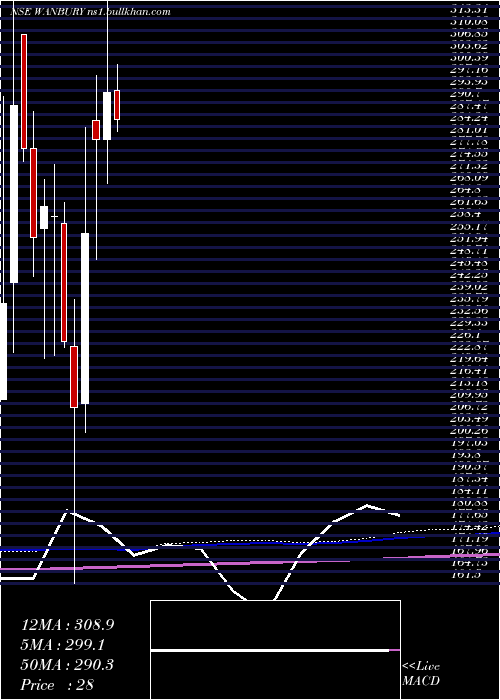Select the 310.08 price axis label
Viewport: 500px width, 700px height.
(x=470, y=21)
